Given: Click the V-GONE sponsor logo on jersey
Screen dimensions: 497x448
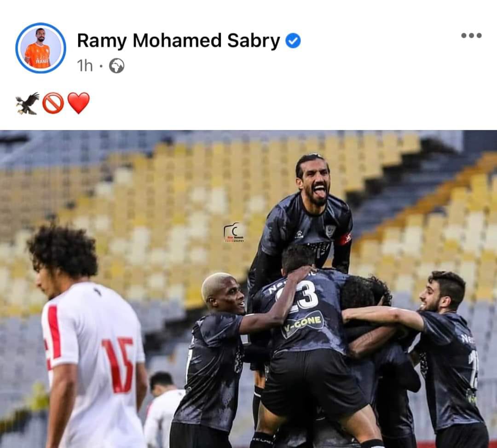Looking at the screenshot, I should pos(303,324).
